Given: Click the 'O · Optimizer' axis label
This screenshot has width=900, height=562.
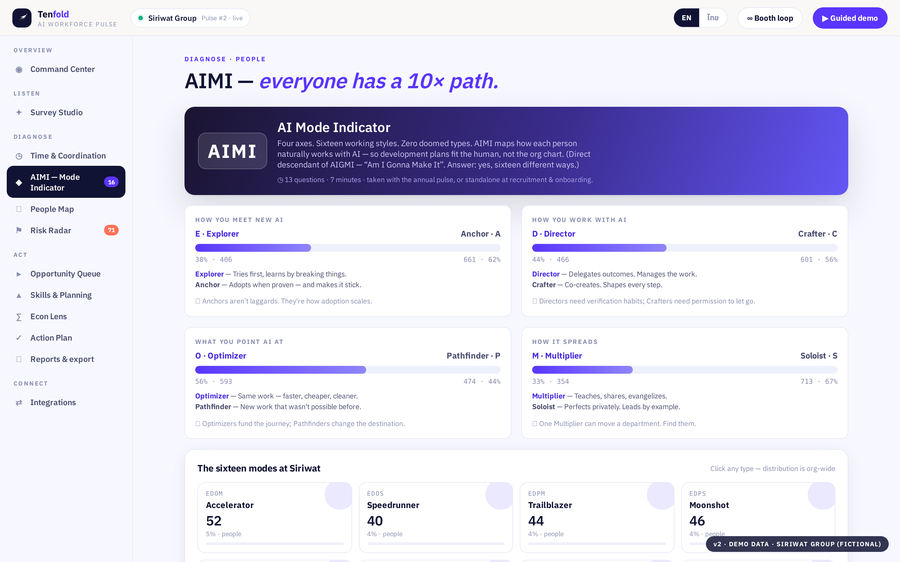Looking at the screenshot, I should click(220, 356).
